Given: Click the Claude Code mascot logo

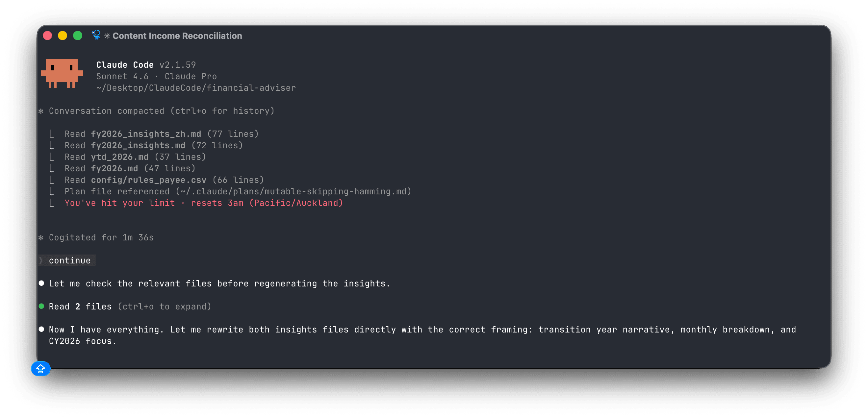Looking at the screenshot, I should pyautogui.click(x=62, y=73).
